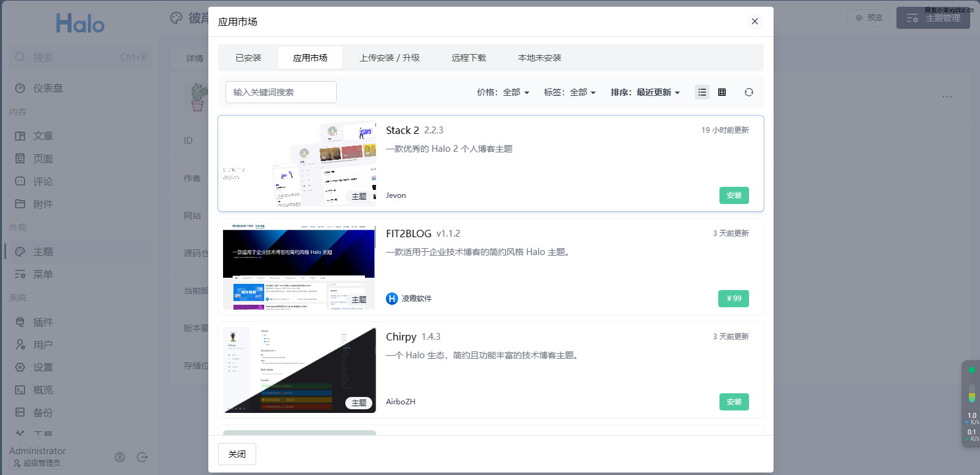Switch to the 本地未安装 tab

(x=539, y=58)
